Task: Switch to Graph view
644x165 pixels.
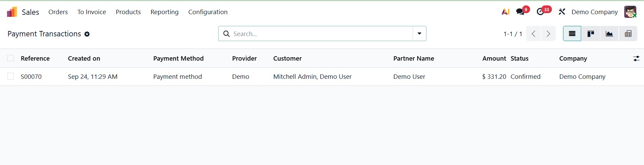Action: point(609,34)
